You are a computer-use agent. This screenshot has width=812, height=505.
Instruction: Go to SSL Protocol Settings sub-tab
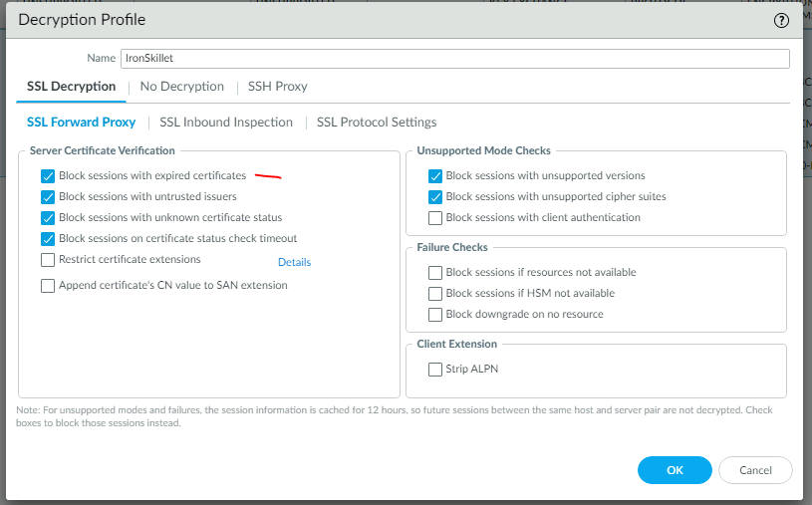pos(377,123)
